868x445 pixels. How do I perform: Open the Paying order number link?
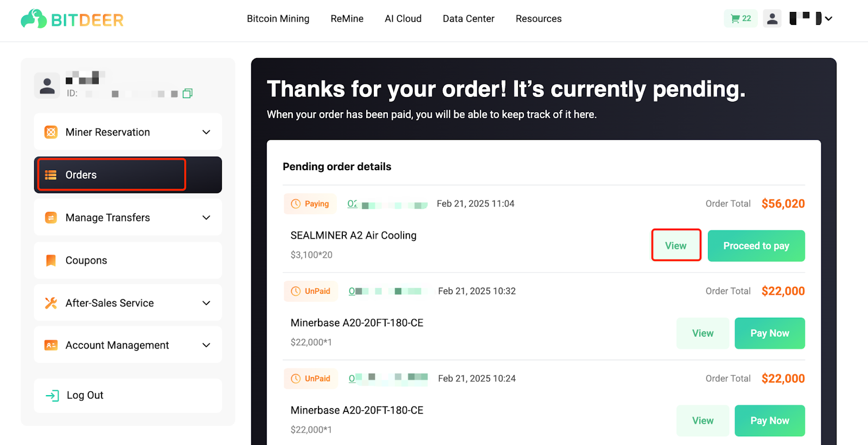pyautogui.click(x=388, y=204)
